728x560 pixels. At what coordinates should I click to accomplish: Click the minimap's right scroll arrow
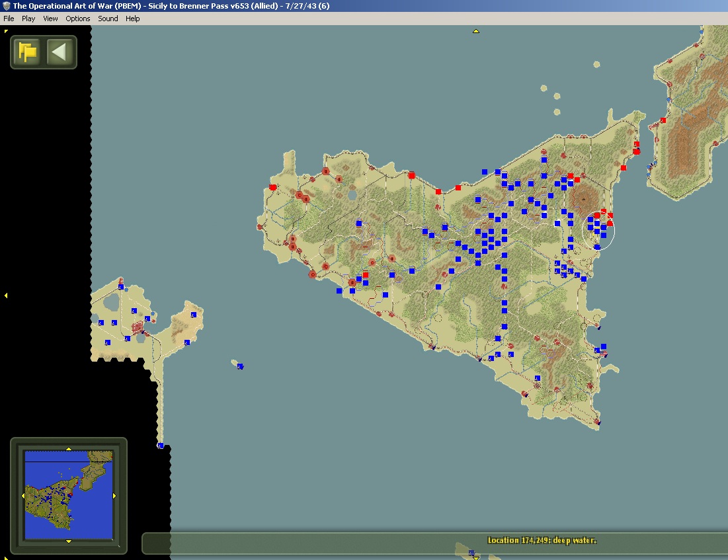tap(114, 496)
